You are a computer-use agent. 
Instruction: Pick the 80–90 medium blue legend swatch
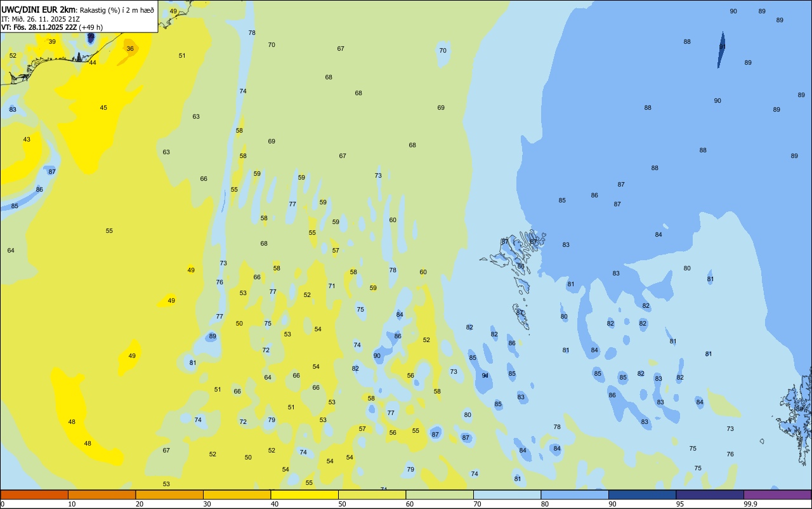(575, 494)
